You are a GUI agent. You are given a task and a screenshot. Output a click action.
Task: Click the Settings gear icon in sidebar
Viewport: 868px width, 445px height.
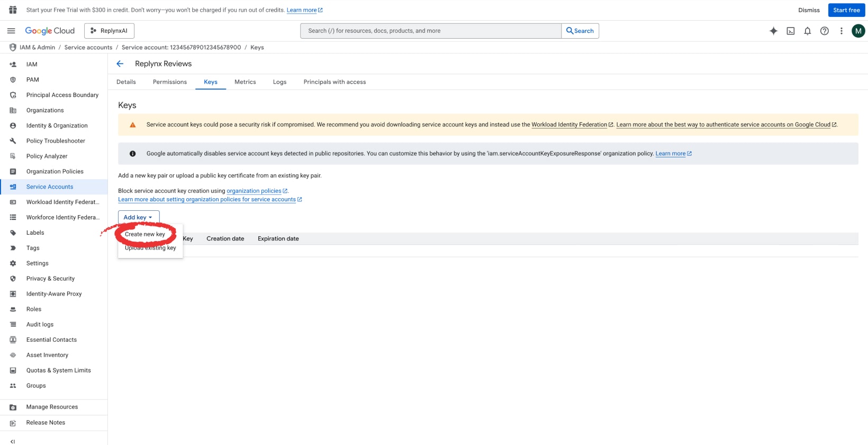point(13,263)
